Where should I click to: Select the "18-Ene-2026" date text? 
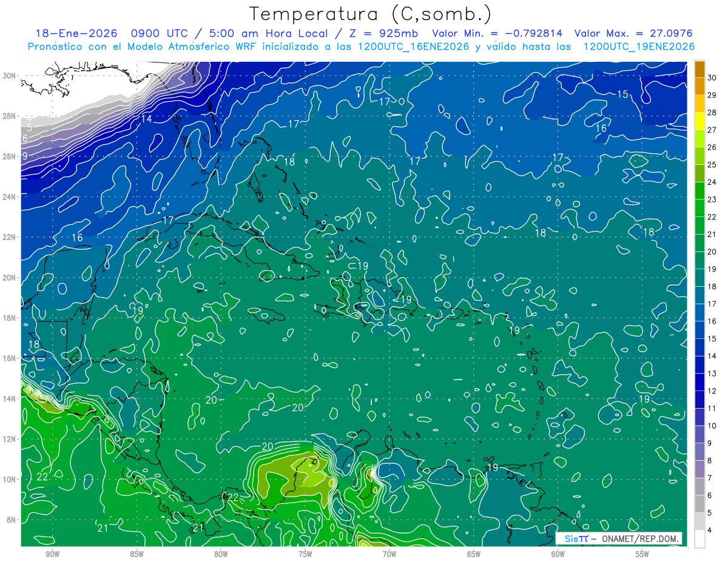click(76, 33)
